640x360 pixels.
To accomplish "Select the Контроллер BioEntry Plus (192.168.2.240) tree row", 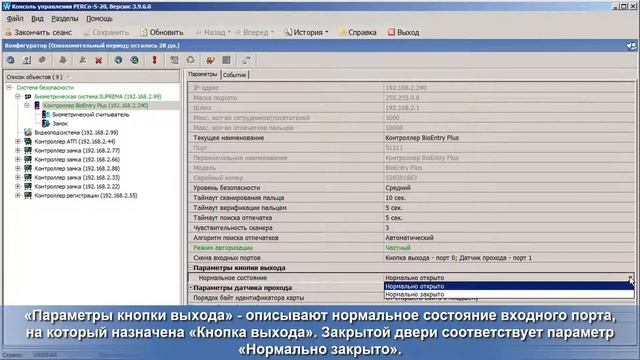I will (x=96, y=106).
